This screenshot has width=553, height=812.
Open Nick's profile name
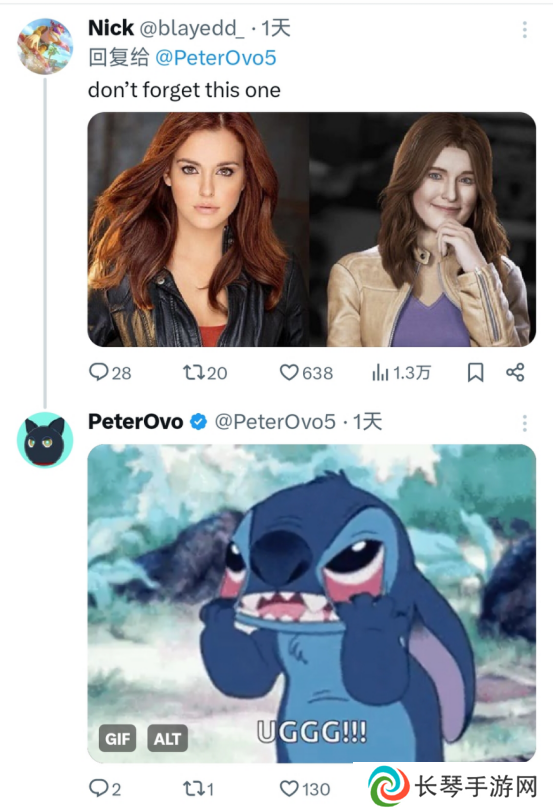[x=111, y=28]
